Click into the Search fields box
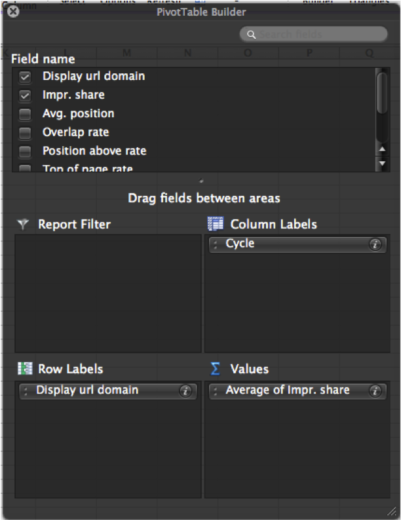401x520 pixels. 313,34
